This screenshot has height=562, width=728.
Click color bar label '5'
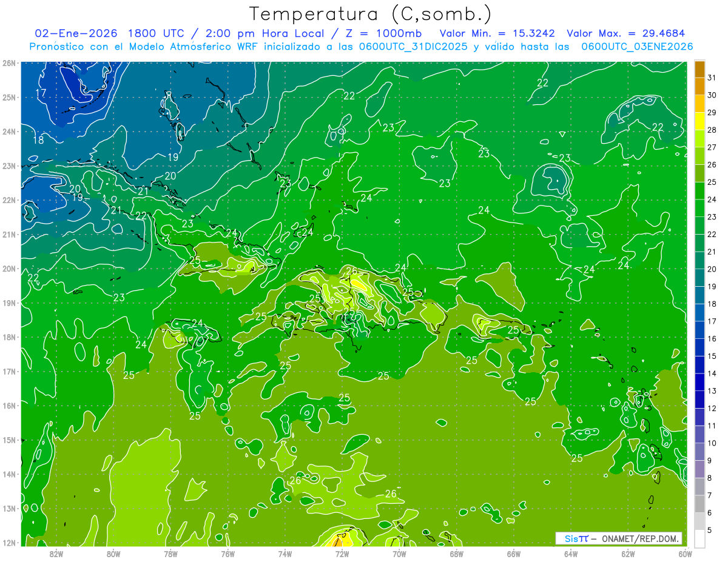click(x=710, y=530)
